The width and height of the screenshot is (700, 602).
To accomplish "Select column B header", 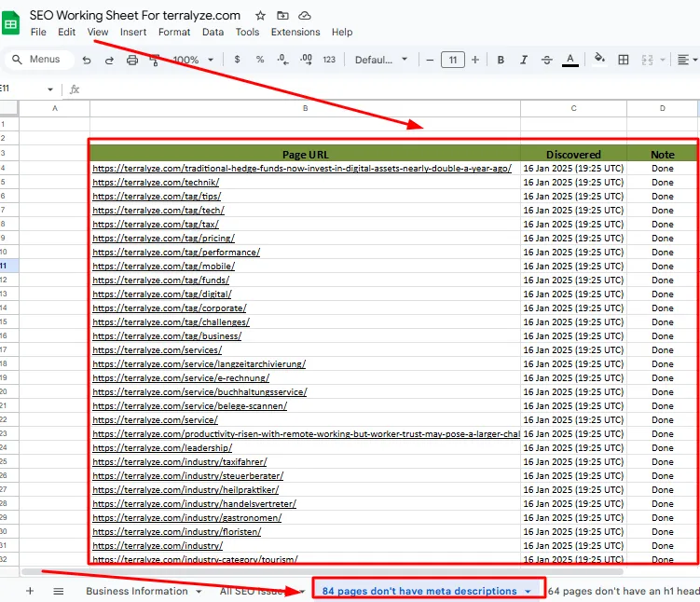I will click(306, 108).
